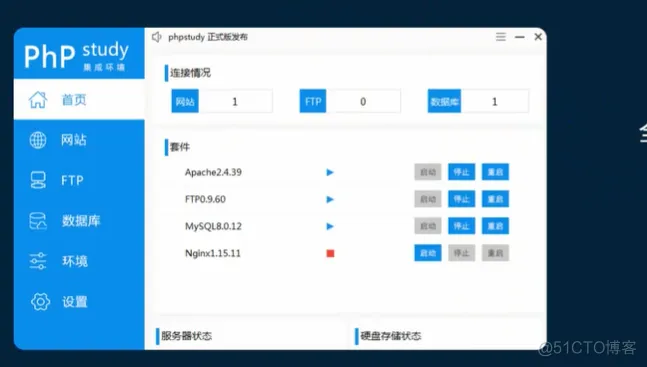Image resolution: width=647 pixels, height=367 pixels.
Task: Open the hamburger menu icon in title bar
Action: coord(501,37)
